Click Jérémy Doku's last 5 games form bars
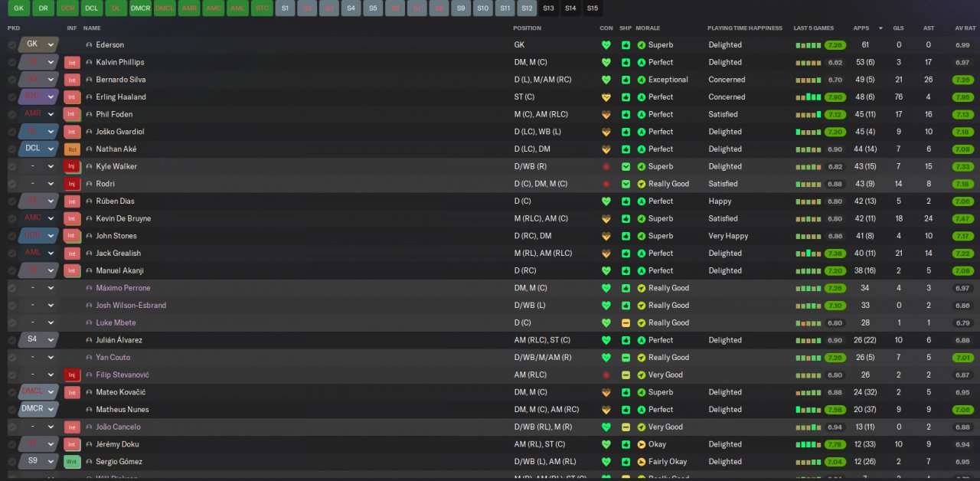980x481 pixels. [x=808, y=444]
